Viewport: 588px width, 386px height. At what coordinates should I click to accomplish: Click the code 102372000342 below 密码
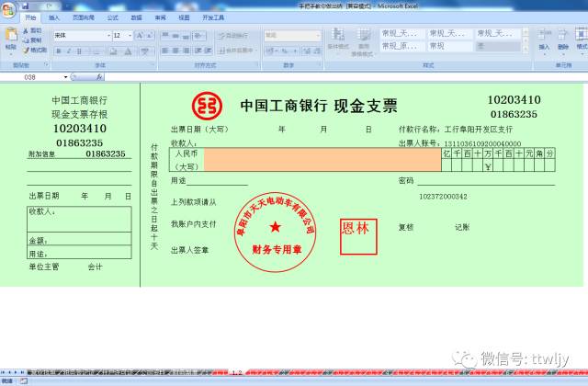tap(443, 197)
